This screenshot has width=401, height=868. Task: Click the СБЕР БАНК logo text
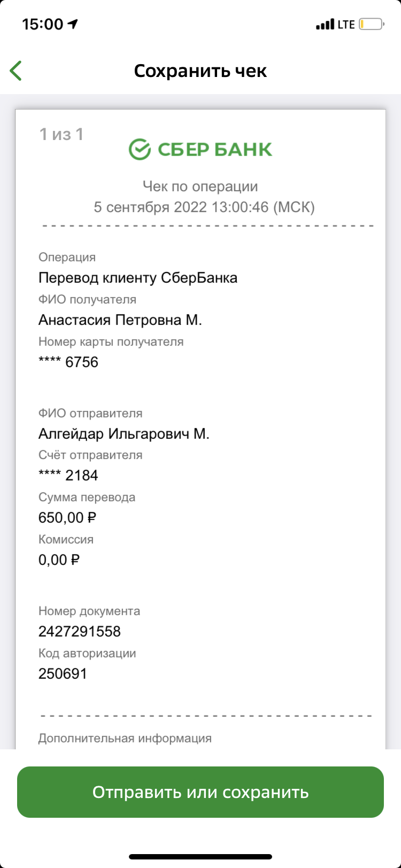(x=215, y=149)
